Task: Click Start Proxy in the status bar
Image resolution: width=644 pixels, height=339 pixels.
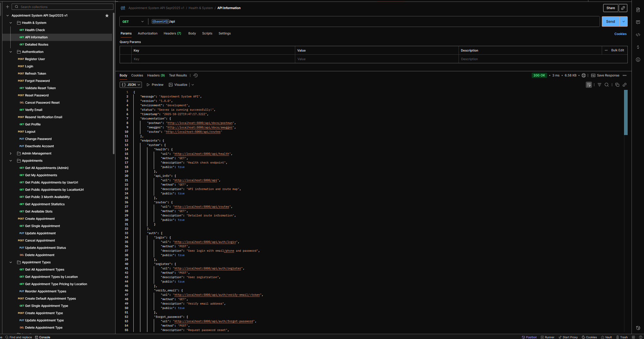Action: 568,337
